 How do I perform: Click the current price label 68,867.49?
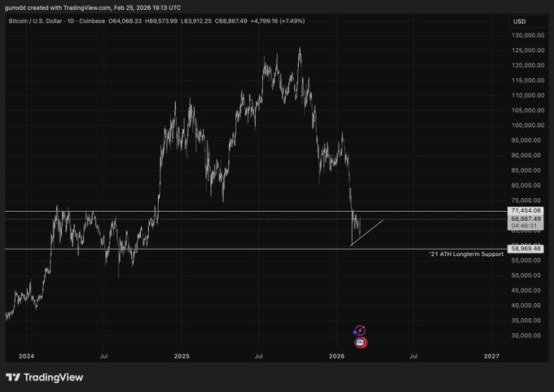tap(525, 219)
